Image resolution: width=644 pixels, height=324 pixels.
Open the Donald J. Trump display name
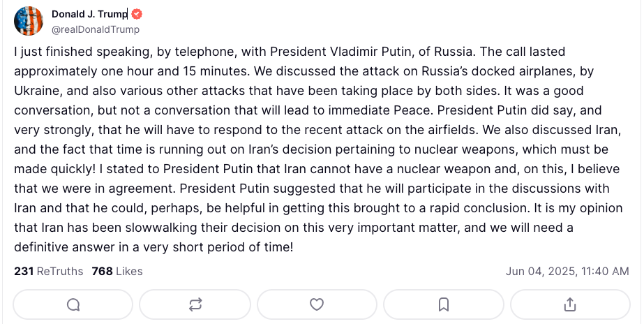(x=89, y=14)
